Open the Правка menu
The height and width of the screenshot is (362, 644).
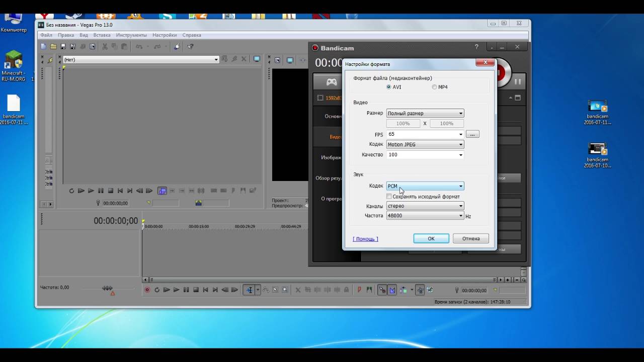pos(66,35)
